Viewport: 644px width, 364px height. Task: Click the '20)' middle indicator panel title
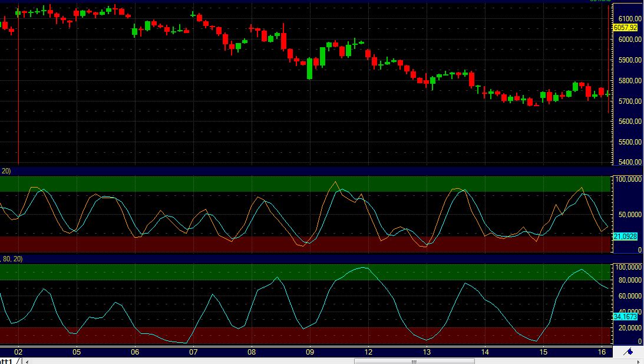pos(6,170)
